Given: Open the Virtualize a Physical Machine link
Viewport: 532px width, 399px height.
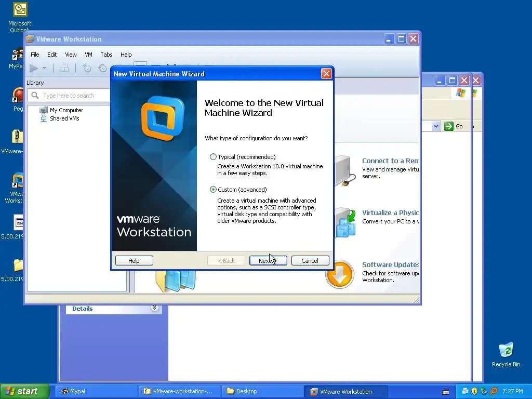Looking at the screenshot, I should tap(390, 212).
